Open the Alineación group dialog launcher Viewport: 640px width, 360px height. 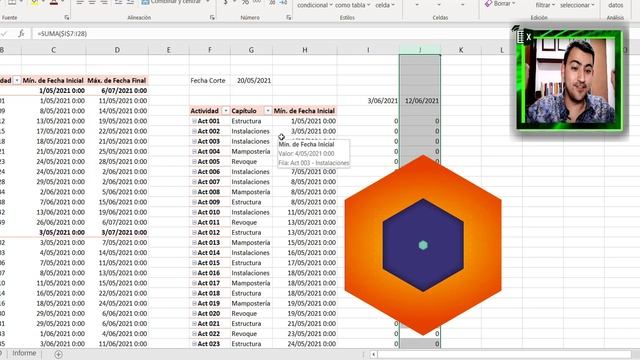click(x=212, y=18)
